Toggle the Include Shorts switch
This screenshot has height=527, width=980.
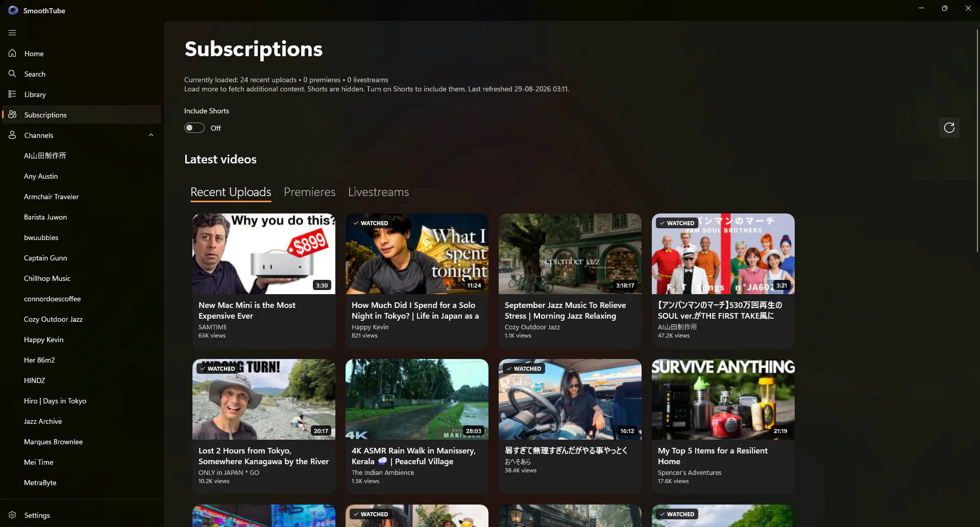(194, 128)
